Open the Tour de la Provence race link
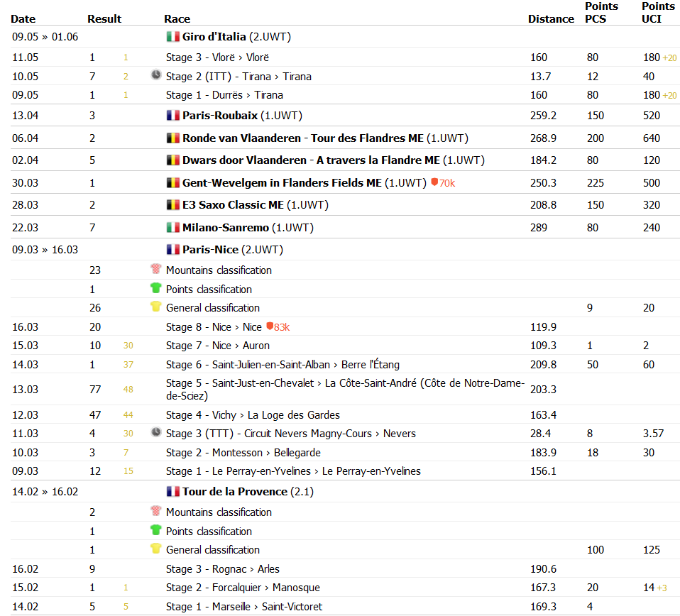This screenshot has height=616, width=680. (235, 492)
